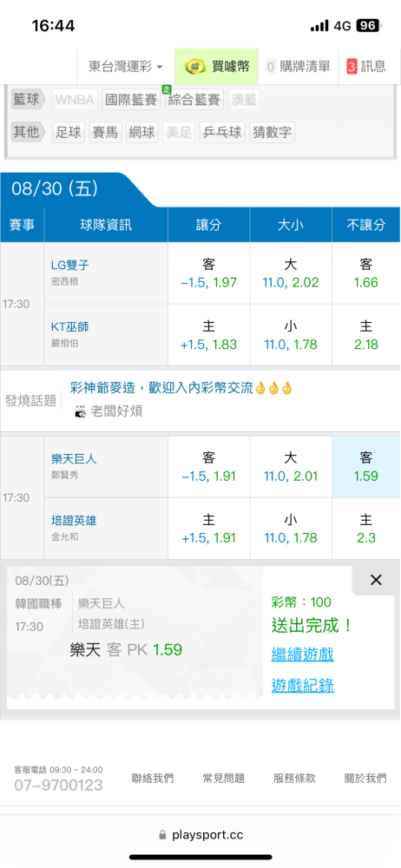Tap the 買噱幣 coin icon

(194, 67)
